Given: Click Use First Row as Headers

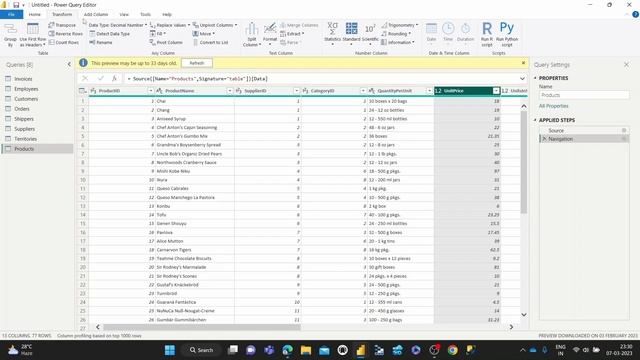Looking at the screenshot, I should (x=33, y=35).
